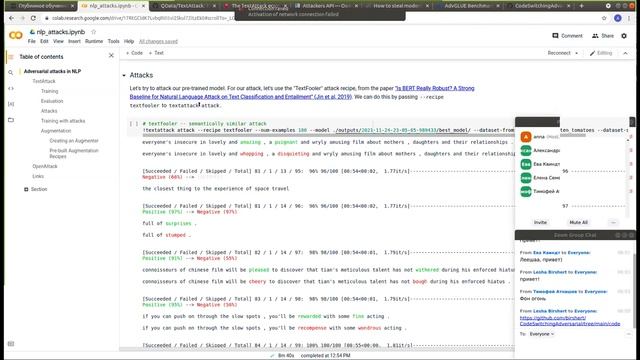Image resolution: width=640 pixels, height=360 pixels.
Task: Open the 'Is BERT Really Robust?' paper link
Action: point(302,93)
